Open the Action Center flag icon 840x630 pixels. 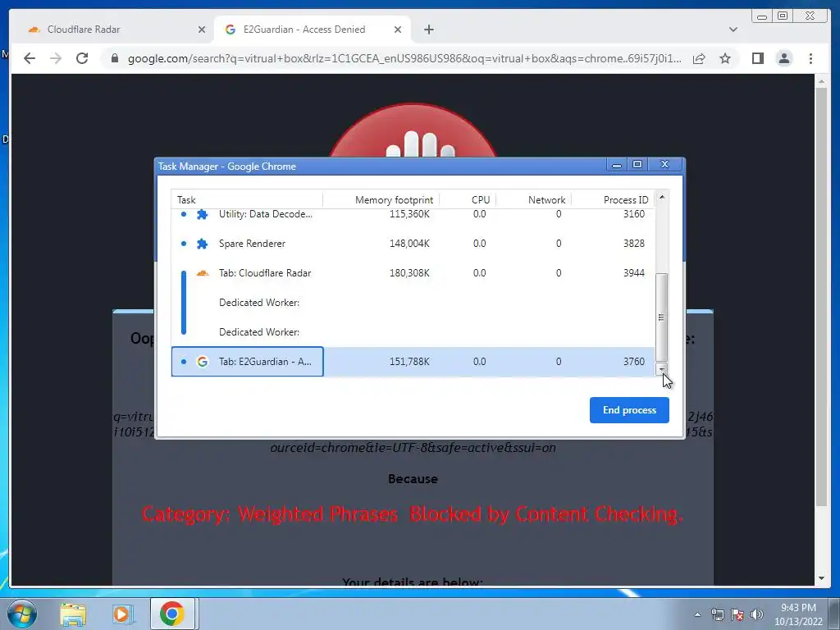click(x=737, y=614)
